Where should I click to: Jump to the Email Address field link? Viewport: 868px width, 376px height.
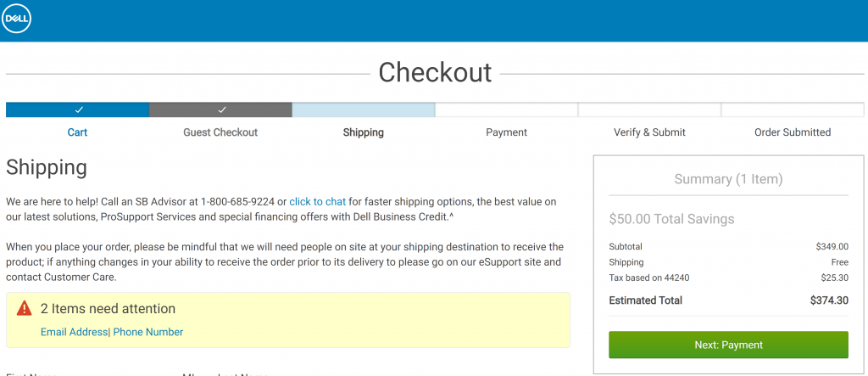coord(74,332)
